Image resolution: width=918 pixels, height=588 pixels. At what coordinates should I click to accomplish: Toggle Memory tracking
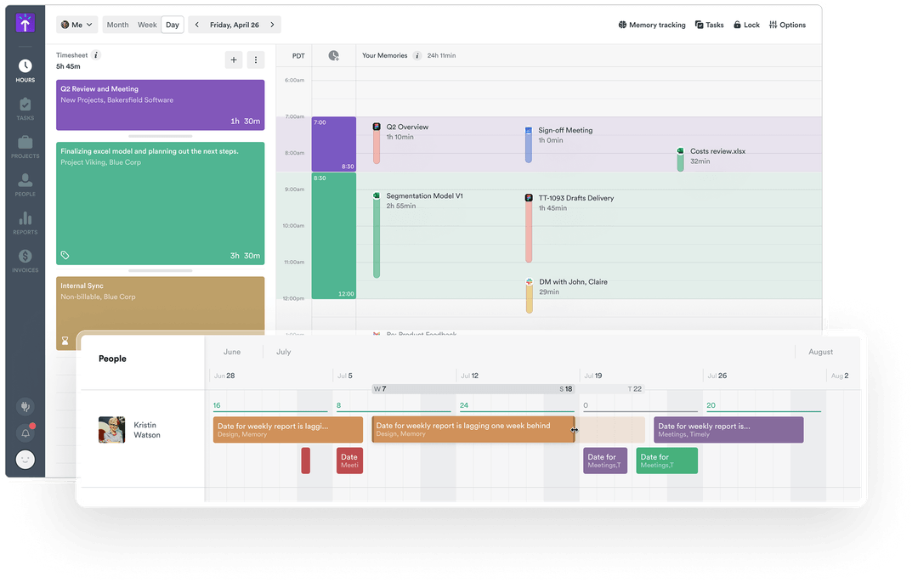[651, 25]
